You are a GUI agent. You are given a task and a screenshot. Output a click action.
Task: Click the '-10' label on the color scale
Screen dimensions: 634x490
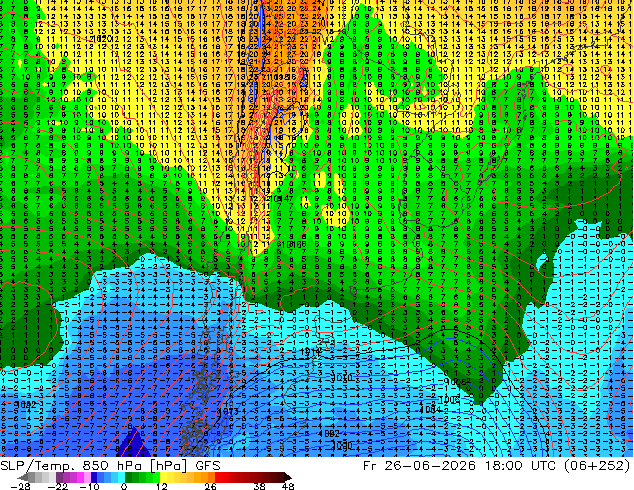[90, 486]
